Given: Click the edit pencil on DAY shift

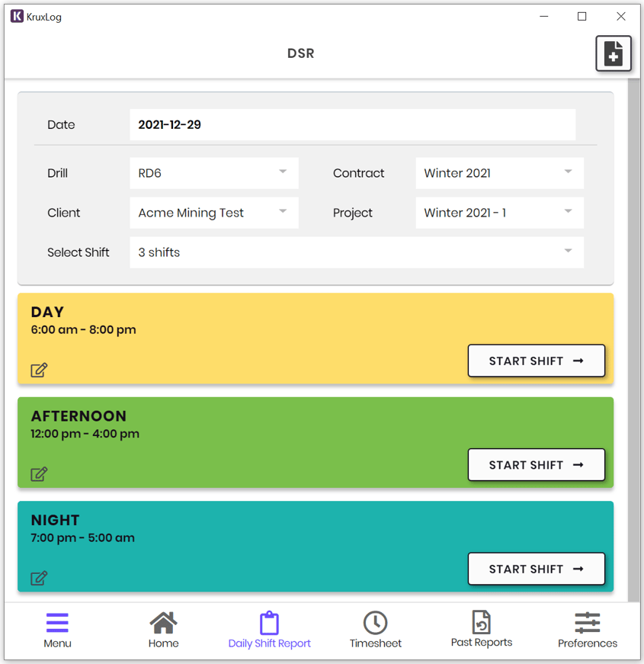Looking at the screenshot, I should click(x=39, y=370).
